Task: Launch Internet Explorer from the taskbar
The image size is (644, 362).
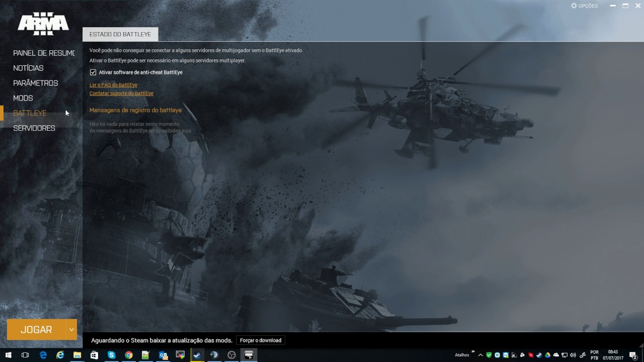Action: click(60, 355)
